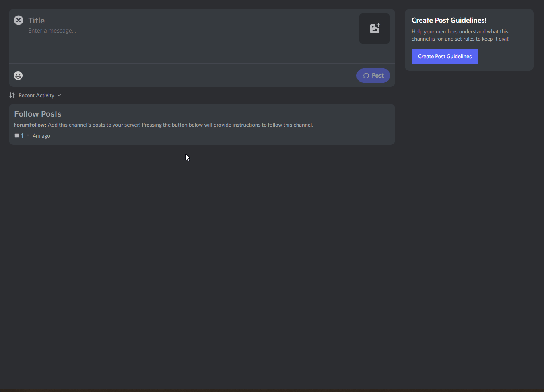544x392 pixels.
Task: Open the emoji picker smiley icon
Action: coord(18,76)
